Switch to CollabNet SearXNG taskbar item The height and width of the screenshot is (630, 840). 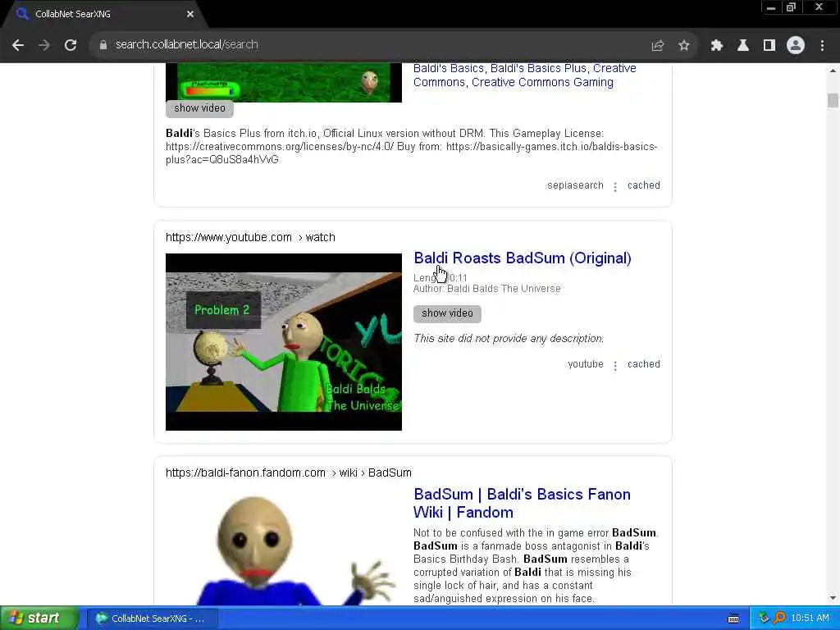click(152, 619)
